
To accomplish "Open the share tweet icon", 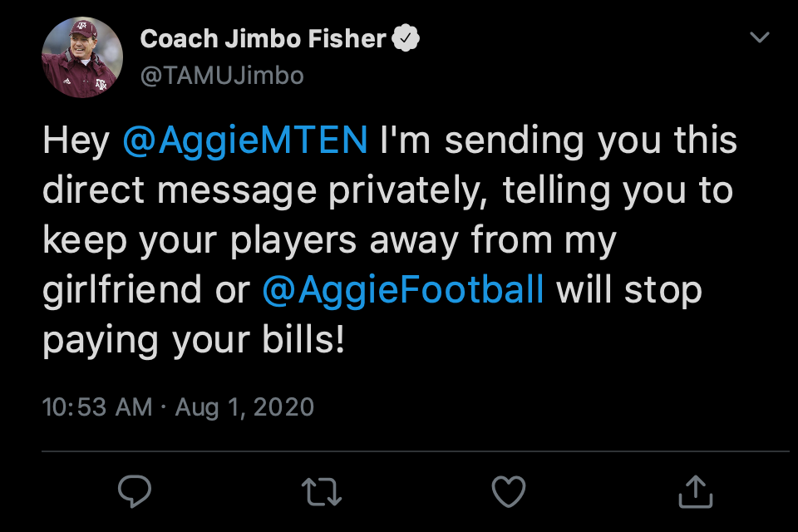I will (x=694, y=491).
